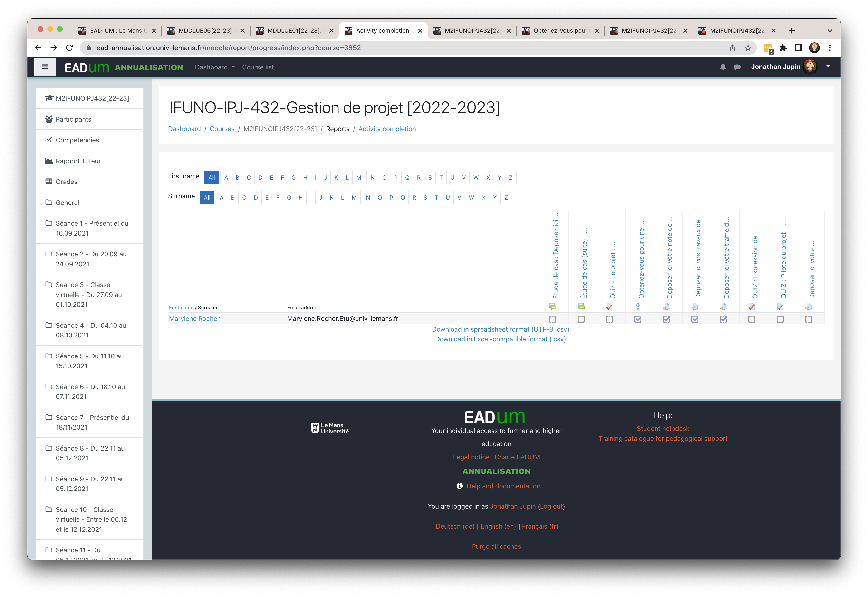Switch to the MDDLUE06[22-23] browser tab

pos(205,30)
